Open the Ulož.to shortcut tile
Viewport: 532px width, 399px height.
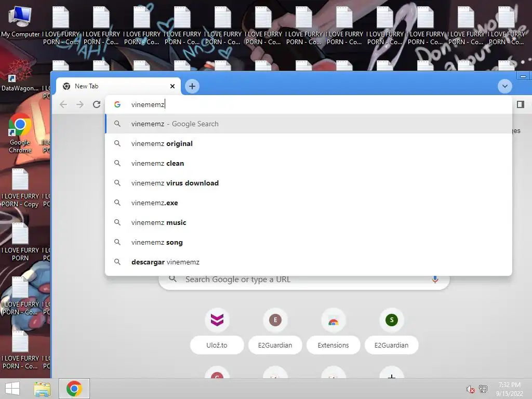click(217, 320)
